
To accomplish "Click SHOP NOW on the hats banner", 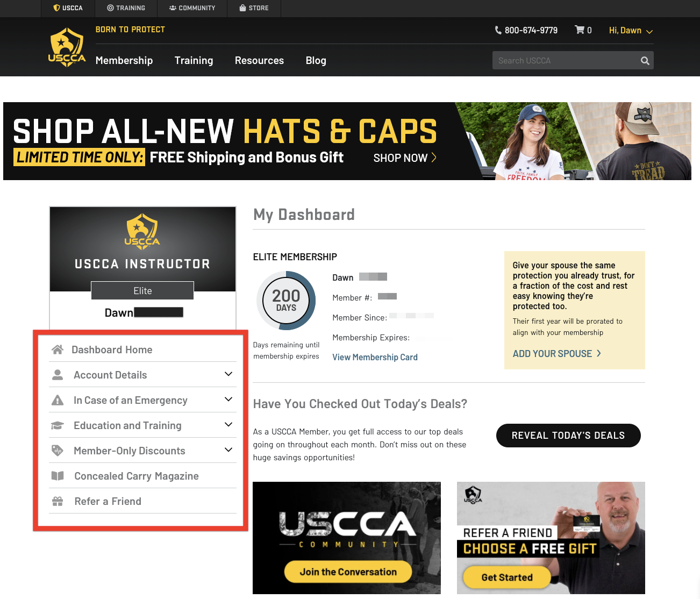I will pos(405,158).
